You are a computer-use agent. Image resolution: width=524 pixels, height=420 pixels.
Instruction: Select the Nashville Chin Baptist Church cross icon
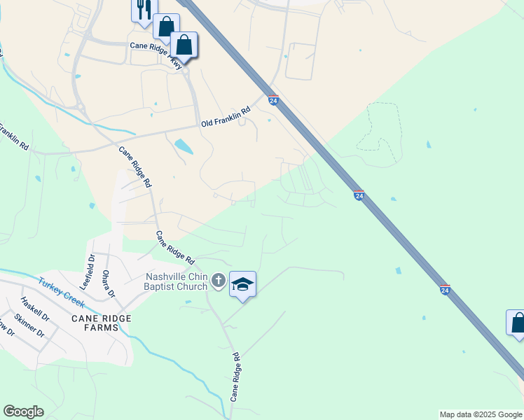219,281
